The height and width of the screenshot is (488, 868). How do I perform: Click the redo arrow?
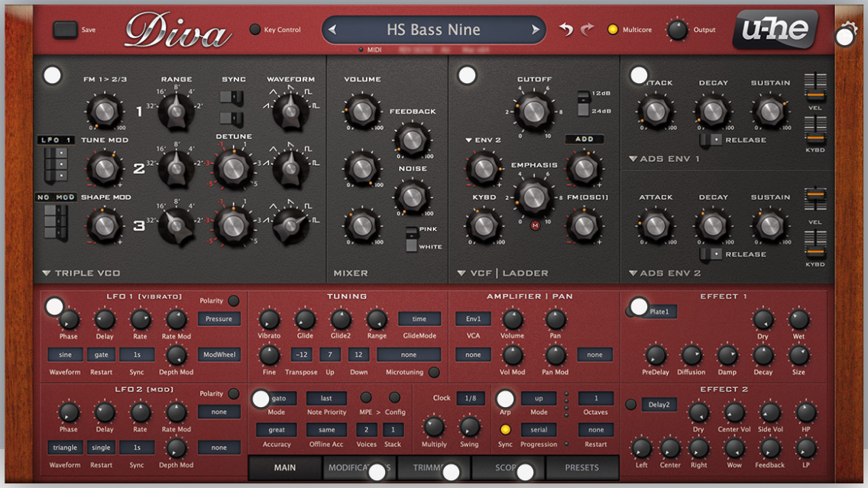588,29
